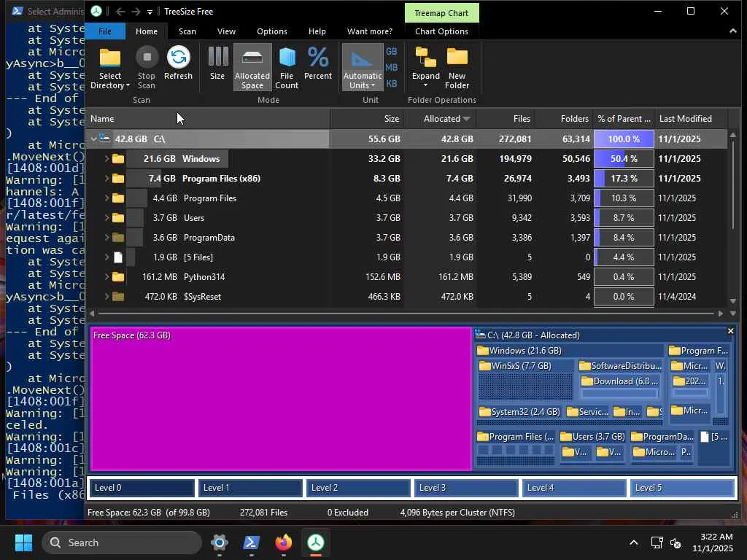
Task: Set unit to GB
Action: (392, 52)
